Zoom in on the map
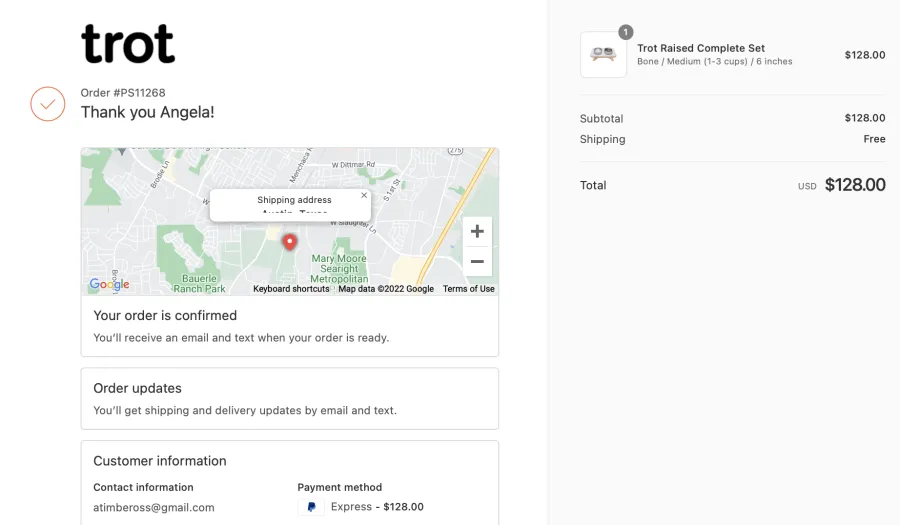 point(477,231)
